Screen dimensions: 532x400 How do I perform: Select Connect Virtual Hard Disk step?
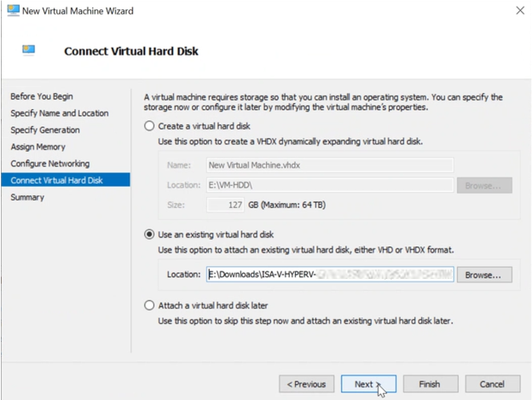click(x=57, y=180)
